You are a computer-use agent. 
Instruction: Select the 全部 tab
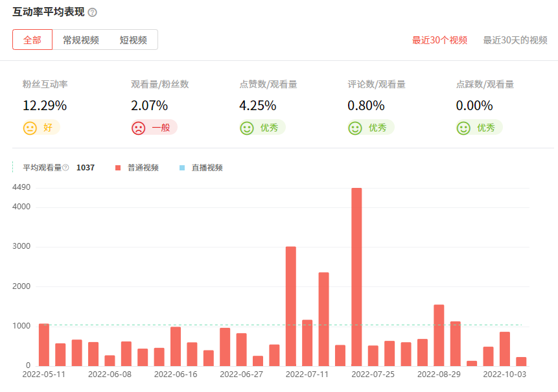pyautogui.click(x=32, y=40)
